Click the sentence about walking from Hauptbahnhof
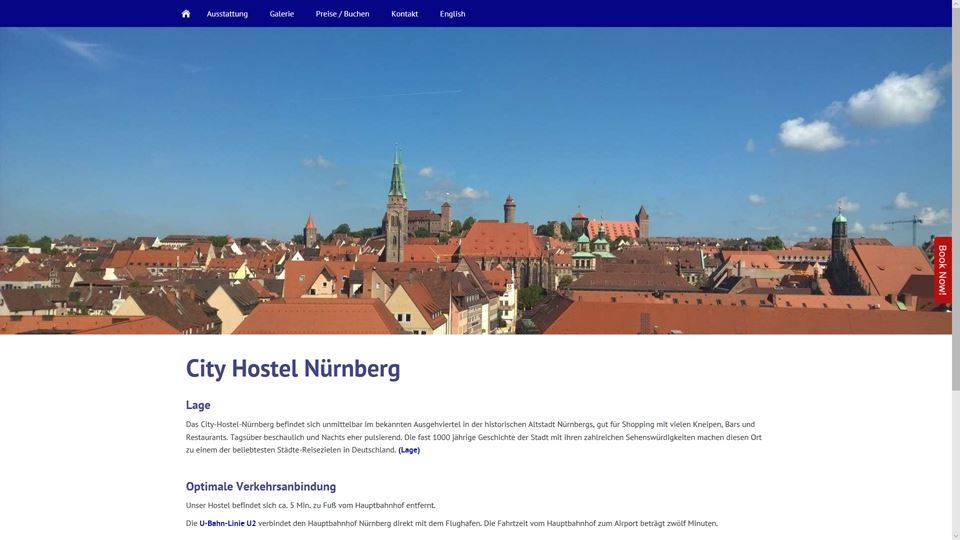The image size is (960, 540). coord(310,505)
